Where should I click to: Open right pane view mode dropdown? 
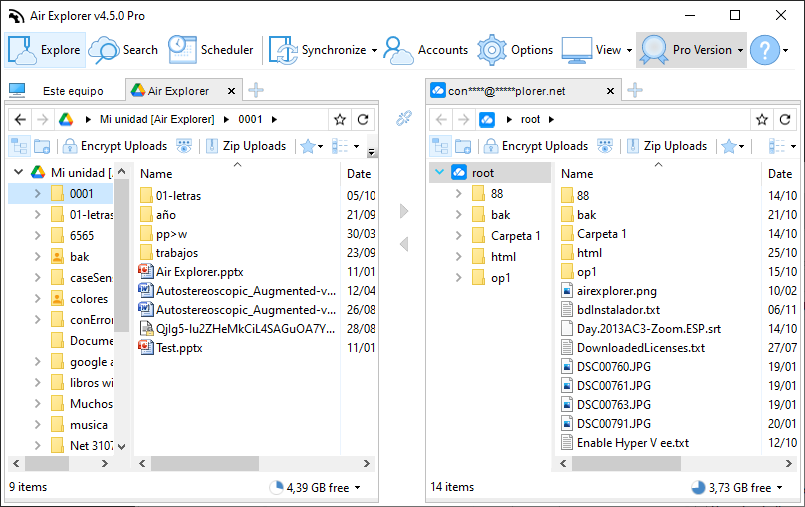pos(782,146)
